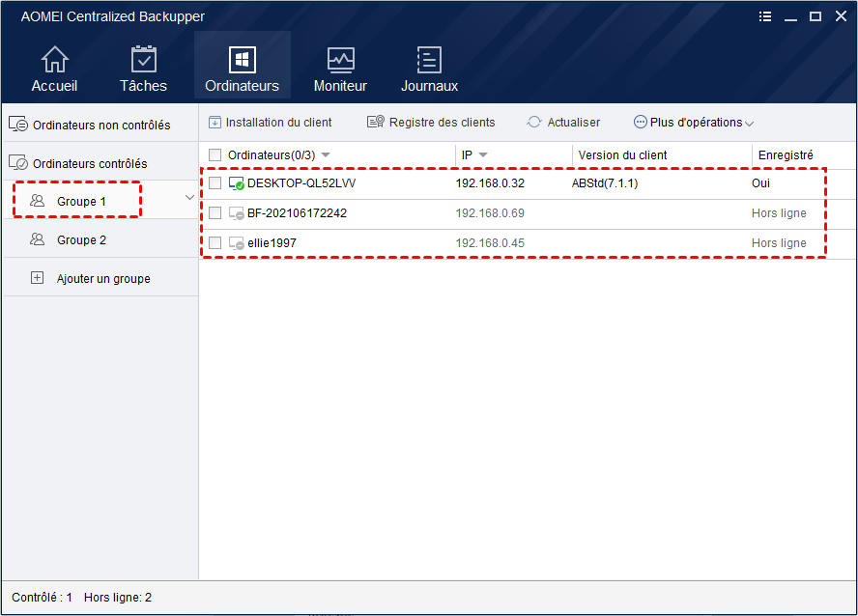Screen dimensions: 858x616
Task: Click the DESKTOP-QL52LVV computer name
Action: tap(301, 183)
